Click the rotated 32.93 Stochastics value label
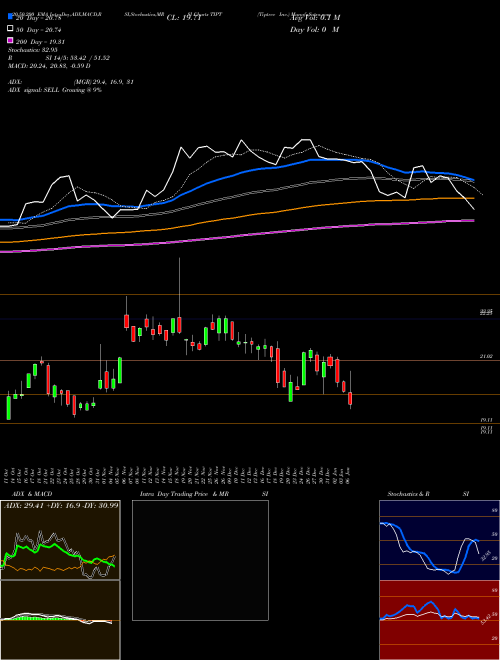This screenshot has height=660, width=500. [486, 555]
